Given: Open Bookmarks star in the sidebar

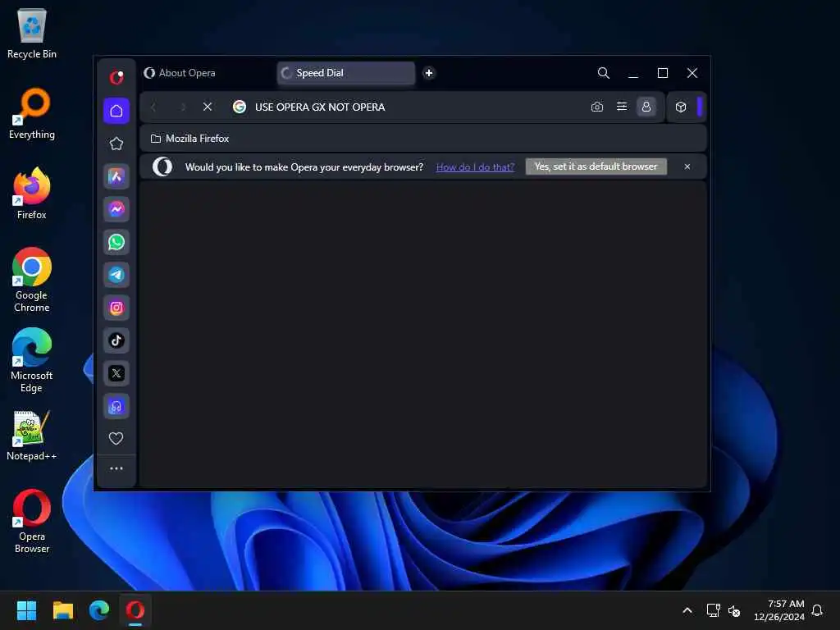Looking at the screenshot, I should tap(116, 144).
